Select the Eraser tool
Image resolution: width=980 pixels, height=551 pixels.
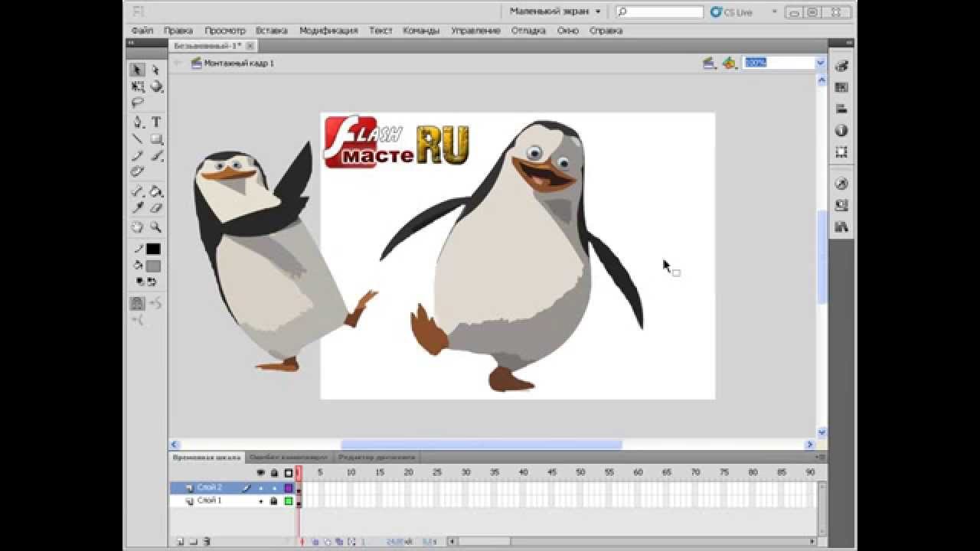[156, 207]
